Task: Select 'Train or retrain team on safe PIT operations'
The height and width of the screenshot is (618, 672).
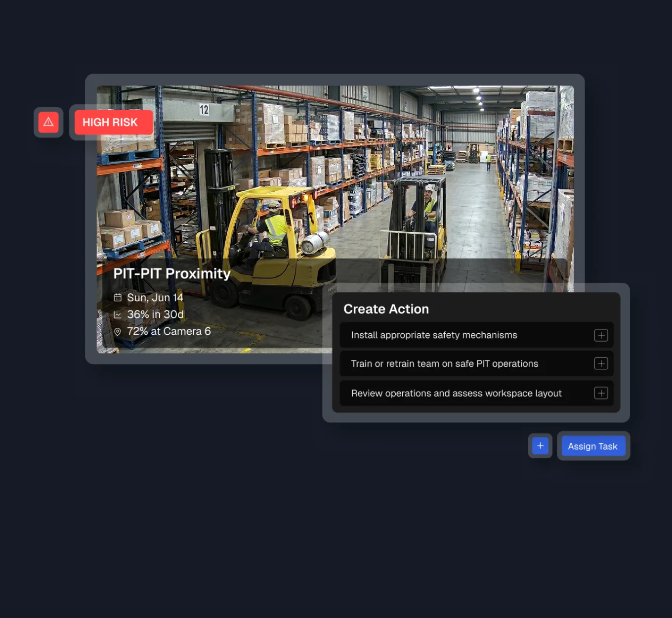Action: click(x=476, y=363)
